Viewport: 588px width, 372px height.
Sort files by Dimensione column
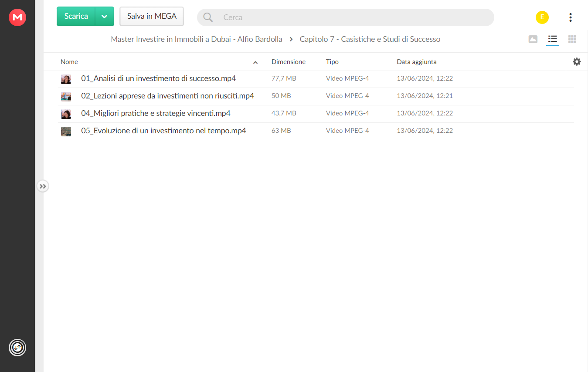289,62
